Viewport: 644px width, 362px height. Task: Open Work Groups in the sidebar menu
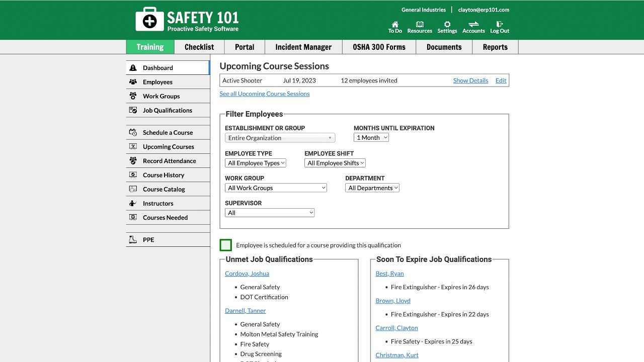point(168,96)
